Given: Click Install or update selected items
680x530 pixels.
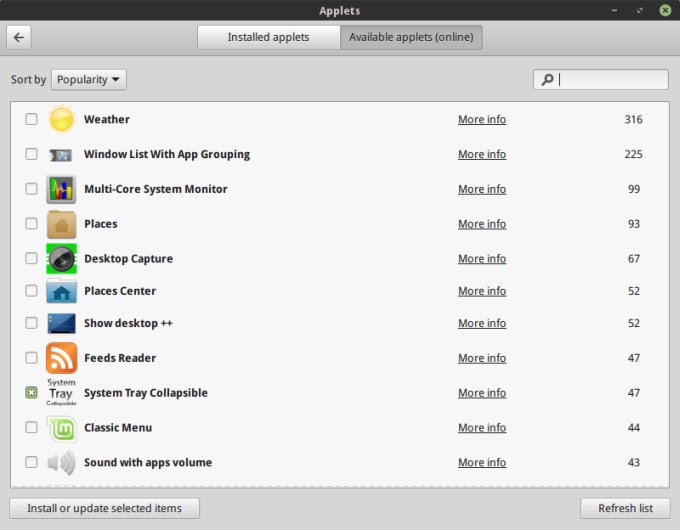Looking at the screenshot, I should [105, 508].
